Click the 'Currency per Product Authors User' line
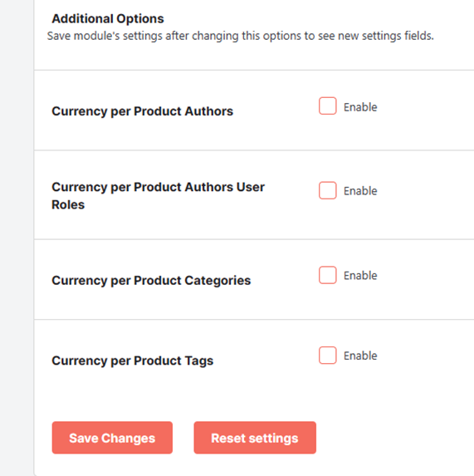 point(158,187)
